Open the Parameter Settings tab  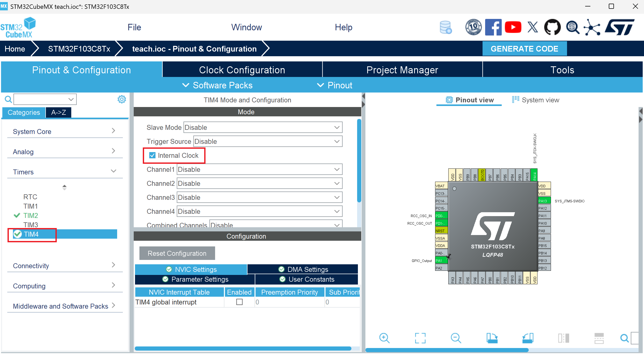(x=195, y=279)
